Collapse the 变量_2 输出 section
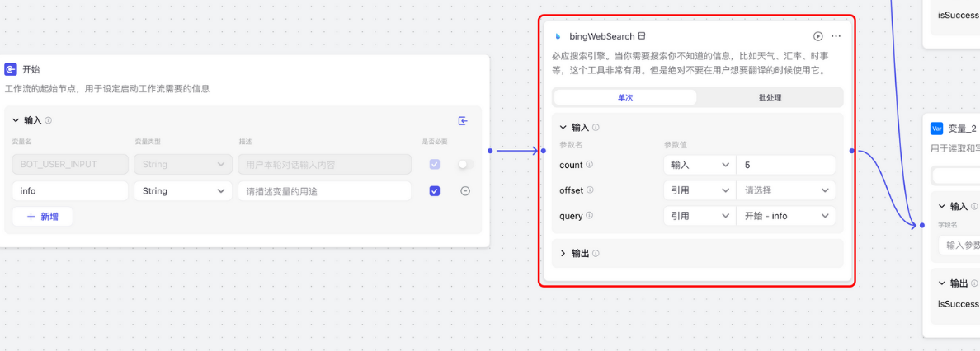 (943, 283)
